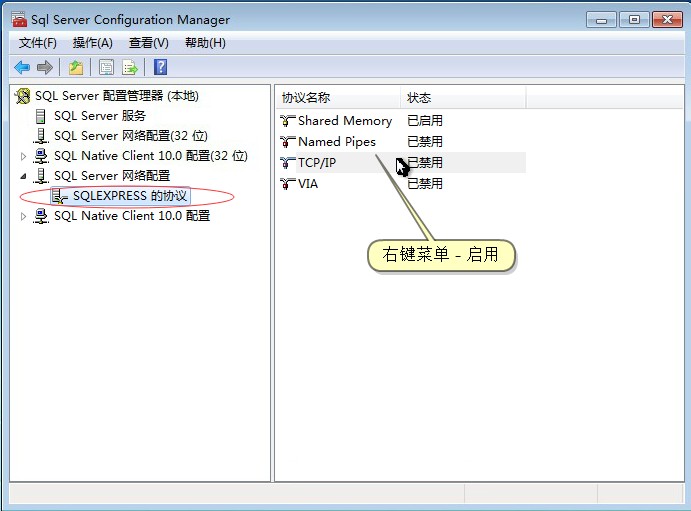Click the Named Pipes protocol icon

click(288, 141)
